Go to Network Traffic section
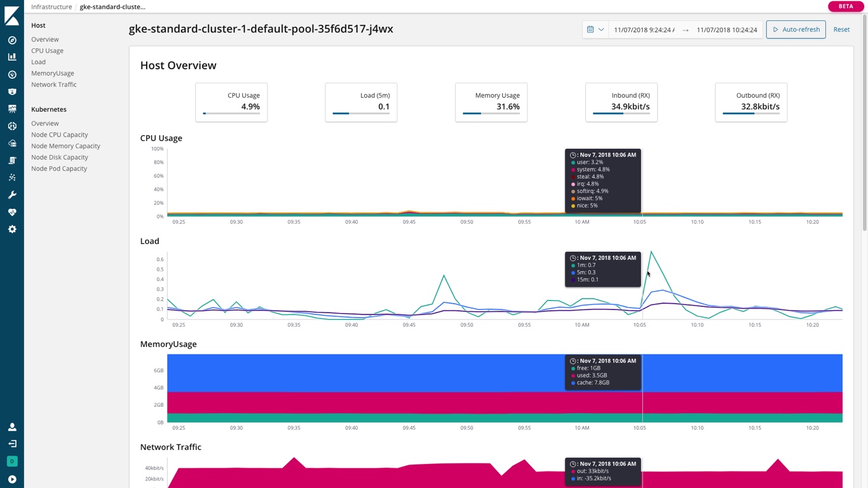This screenshot has height=488, width=868. click(x=54, y=85)
